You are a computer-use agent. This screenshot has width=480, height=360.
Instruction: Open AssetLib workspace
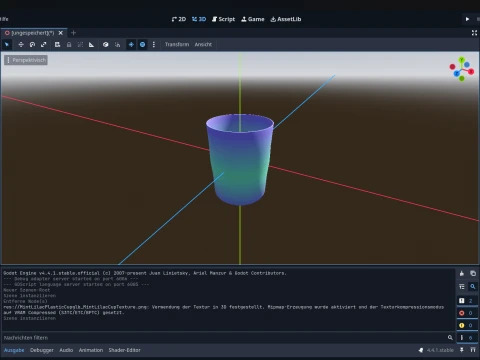[286, 19]
